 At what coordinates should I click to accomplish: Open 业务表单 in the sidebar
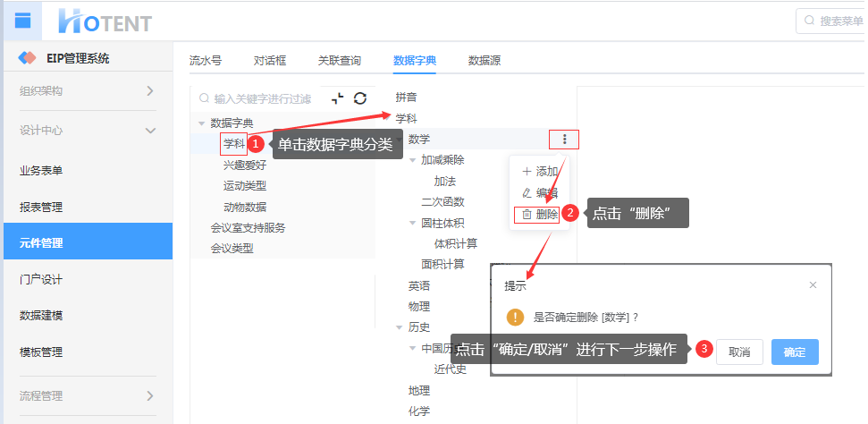click(x=41, y=171)
